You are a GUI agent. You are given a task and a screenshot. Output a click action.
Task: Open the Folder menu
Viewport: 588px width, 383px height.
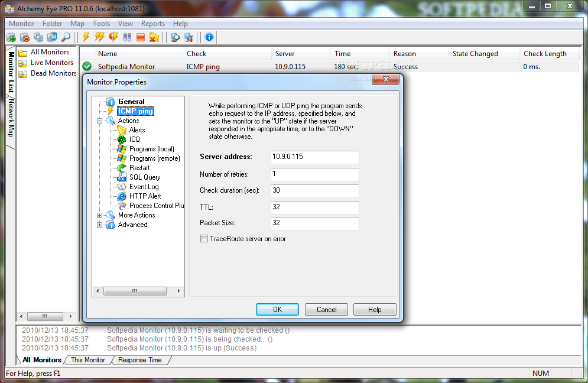point(52,24)
